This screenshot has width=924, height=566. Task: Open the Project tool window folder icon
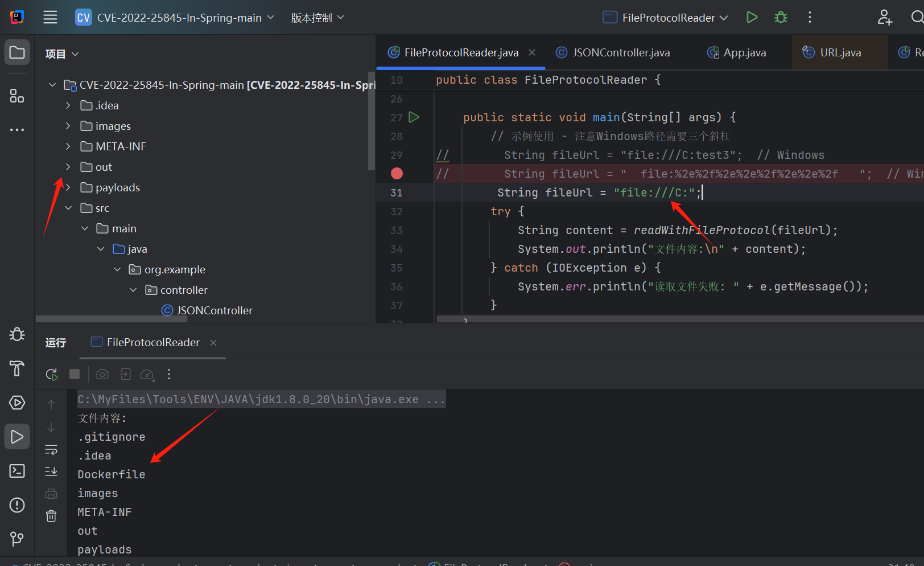[x=17, y=52]
